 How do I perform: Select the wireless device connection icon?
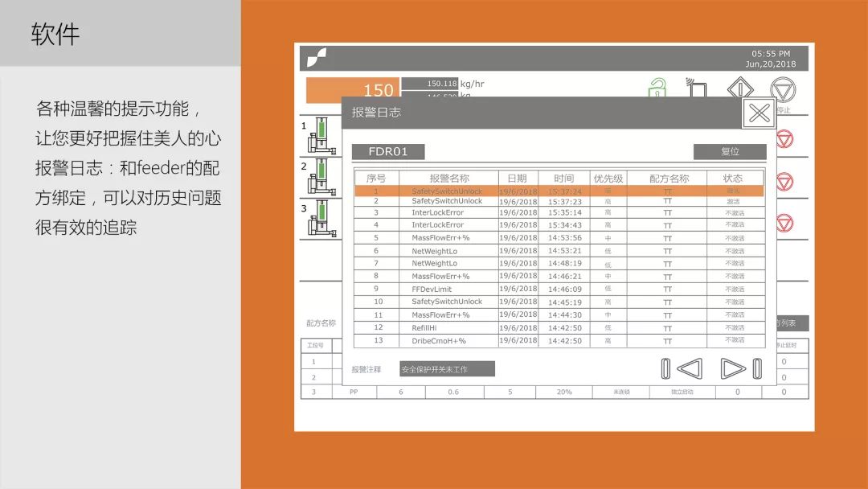click(x=698, y=84)
